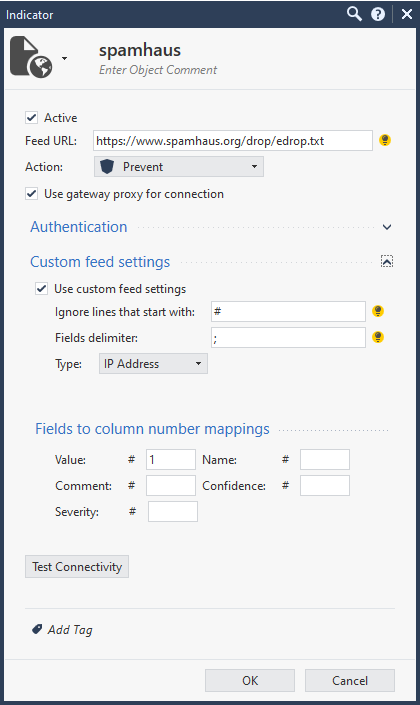Click the search magnifier icon in title bar

coord(354,14)
